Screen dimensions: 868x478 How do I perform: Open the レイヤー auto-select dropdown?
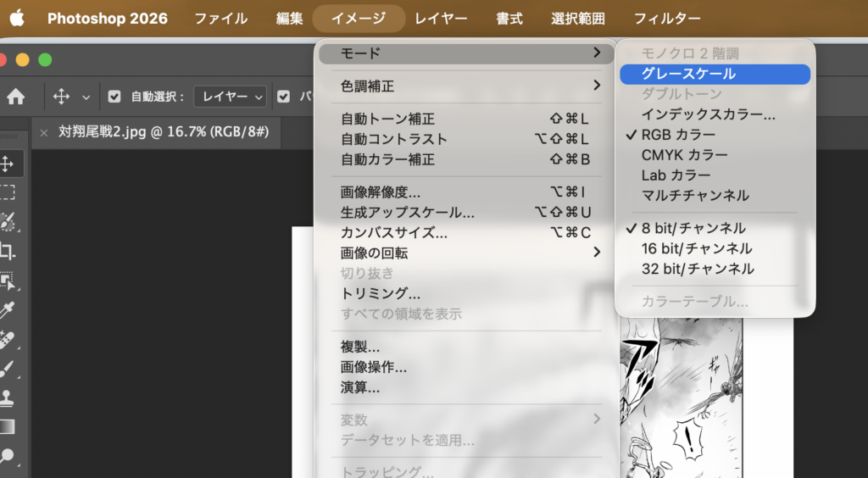230,97
